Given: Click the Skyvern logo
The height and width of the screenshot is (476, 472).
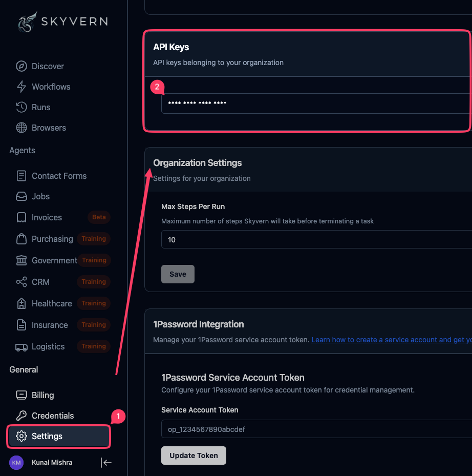Looking at the screenshot, I should (x=62, y=21).
